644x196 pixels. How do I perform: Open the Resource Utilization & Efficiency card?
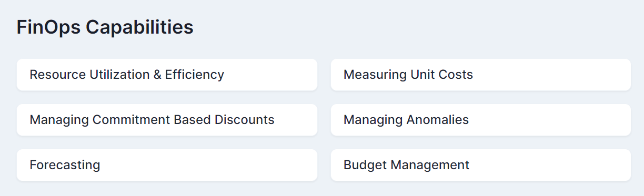click(x=167, y=75)
